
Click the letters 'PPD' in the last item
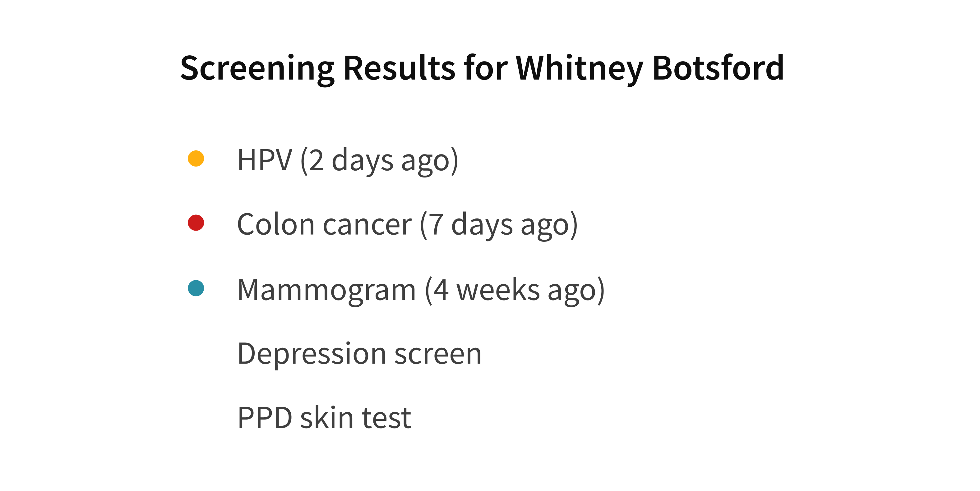click(x=265, y=418)
